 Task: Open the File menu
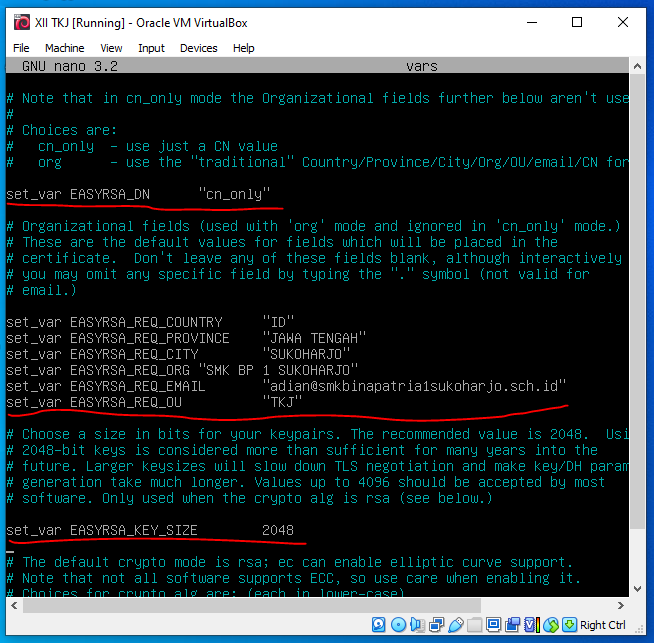(x=21, y=48)
